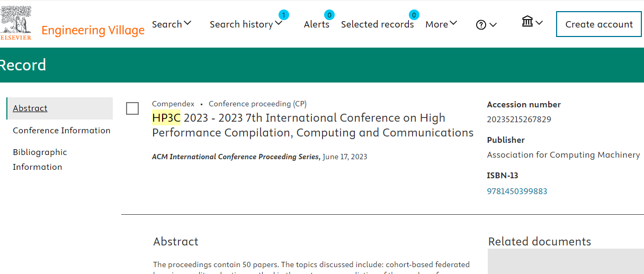The height and width of the screenshot is (274, 644).
Task: Open Alerts page
Action: (x=317, y=24)
